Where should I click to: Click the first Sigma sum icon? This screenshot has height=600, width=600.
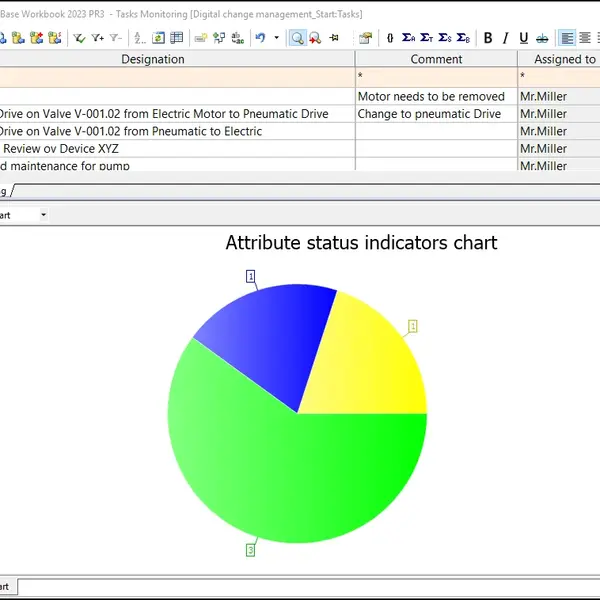[x=408, y=38]
